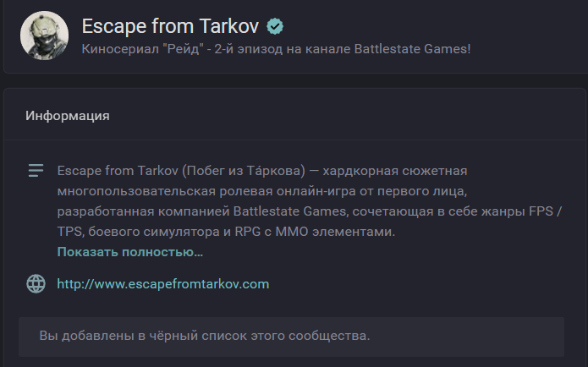588x367 pixels.
Task: Open the Escape from Tarkov header title
Action: pyautogui.click(x=168, y=26)
